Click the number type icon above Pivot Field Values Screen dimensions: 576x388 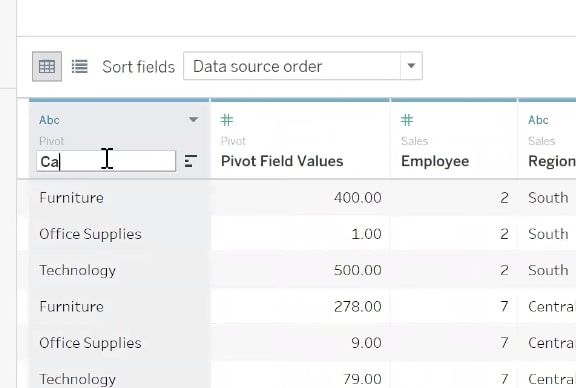[x=227, y=120]
